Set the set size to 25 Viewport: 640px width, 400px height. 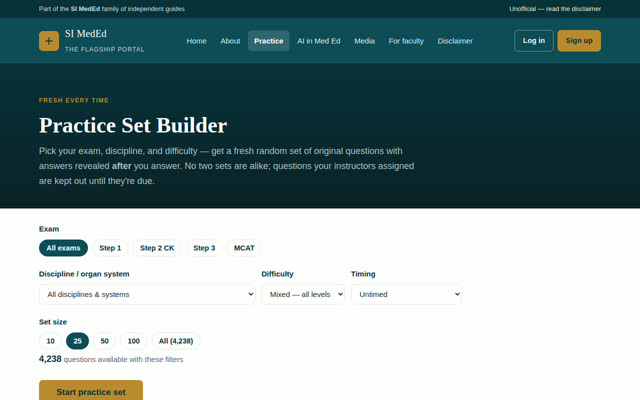78,341
